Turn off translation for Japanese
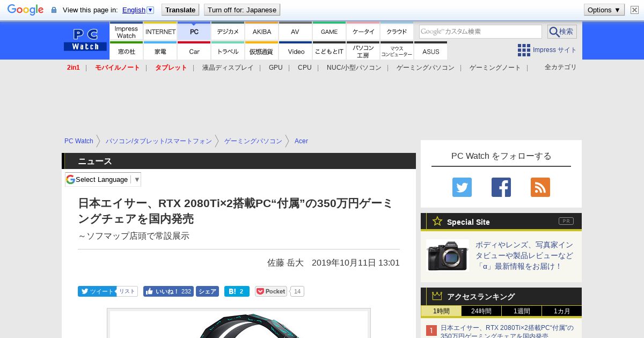The width and height of the screenshot is (644, 338). [x=242, y=10]
